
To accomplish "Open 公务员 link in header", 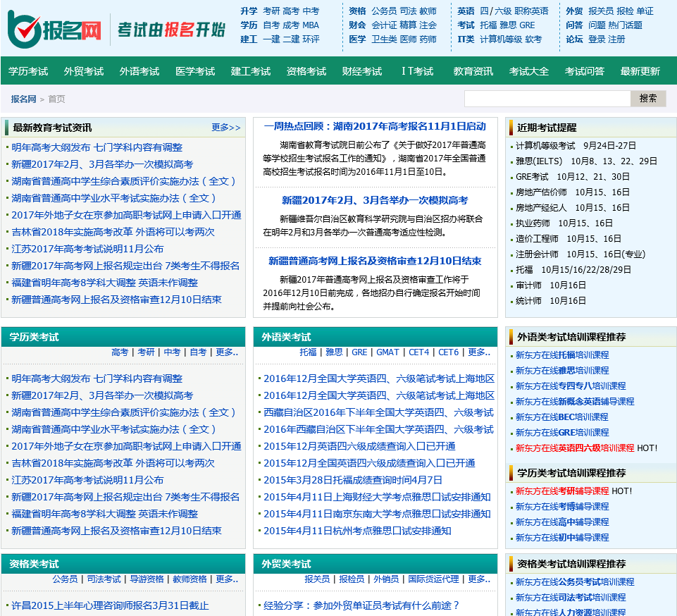I will 384,11.
